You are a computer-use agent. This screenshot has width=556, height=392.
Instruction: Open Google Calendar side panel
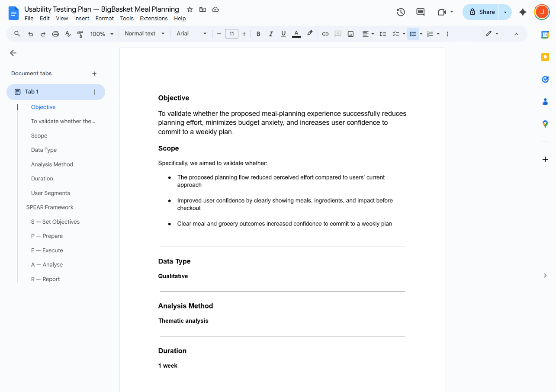pos(545,35)
